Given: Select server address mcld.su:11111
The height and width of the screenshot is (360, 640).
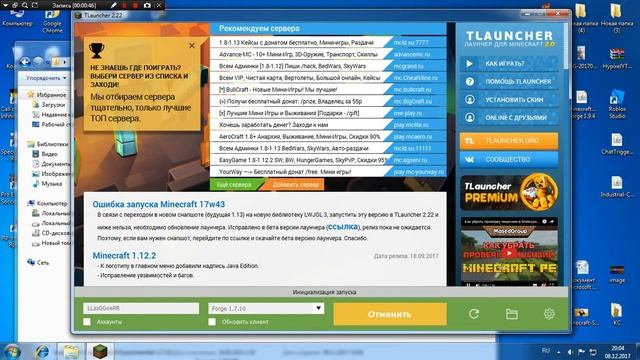Looking at the screenshot, I should [x=412, y=148].
